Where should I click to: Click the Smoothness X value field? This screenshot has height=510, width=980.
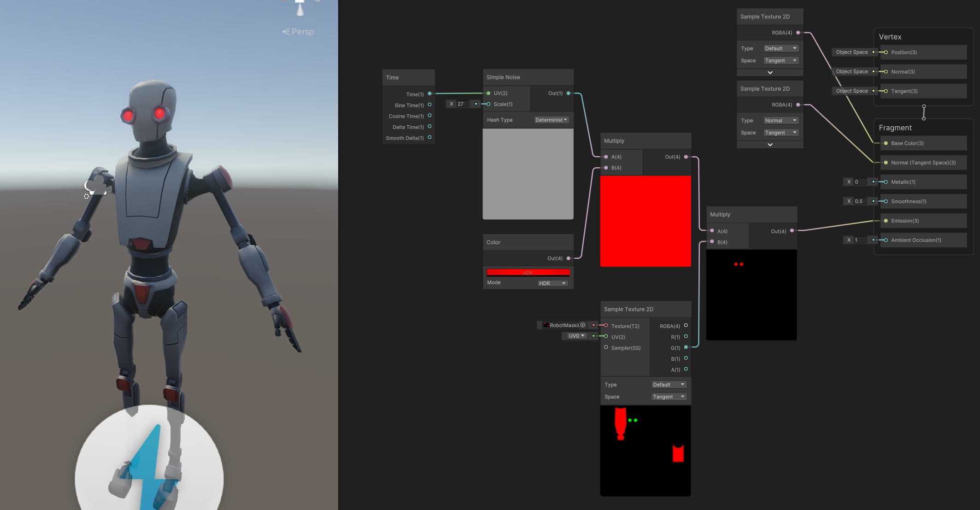coord(859,201)
